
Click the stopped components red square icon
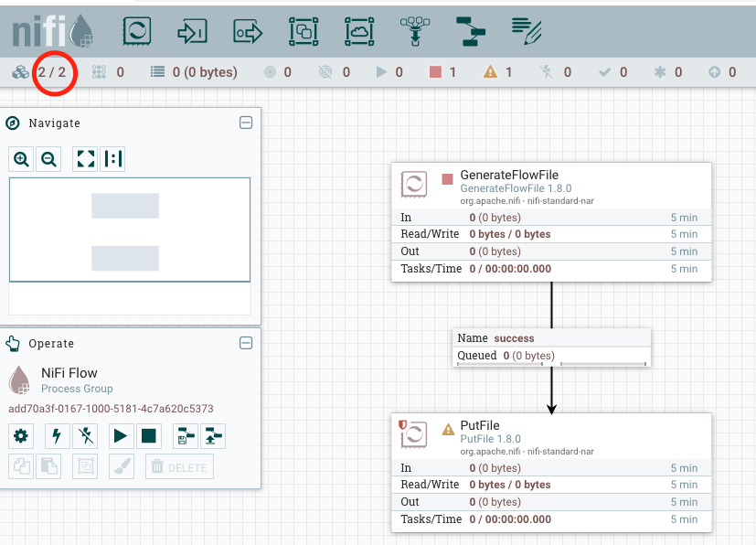435,72
